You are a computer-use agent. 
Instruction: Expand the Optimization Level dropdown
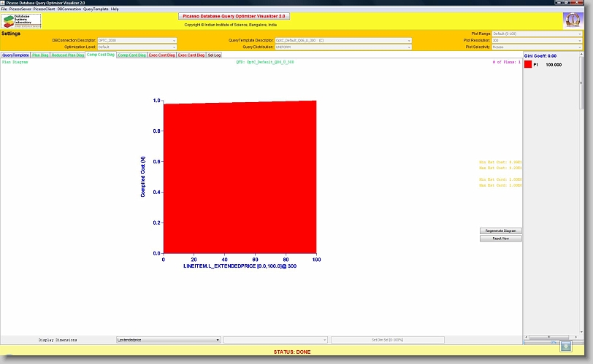pyautogui.click(x=138, y=47)
